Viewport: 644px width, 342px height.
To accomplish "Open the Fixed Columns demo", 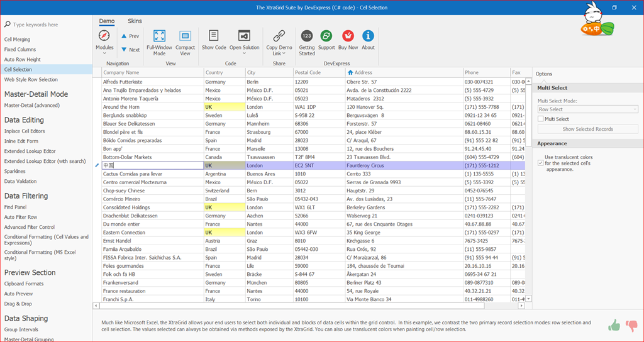I will coord(20,49).
